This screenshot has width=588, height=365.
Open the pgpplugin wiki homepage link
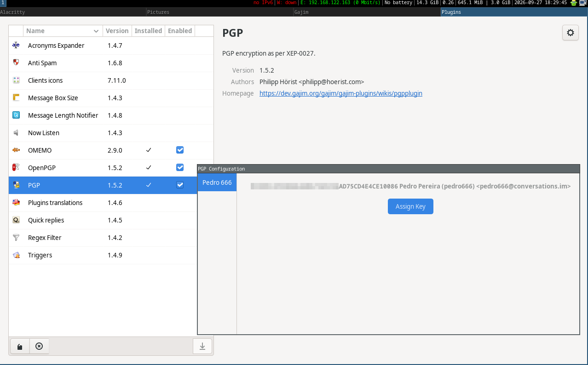tap(341, 93)
